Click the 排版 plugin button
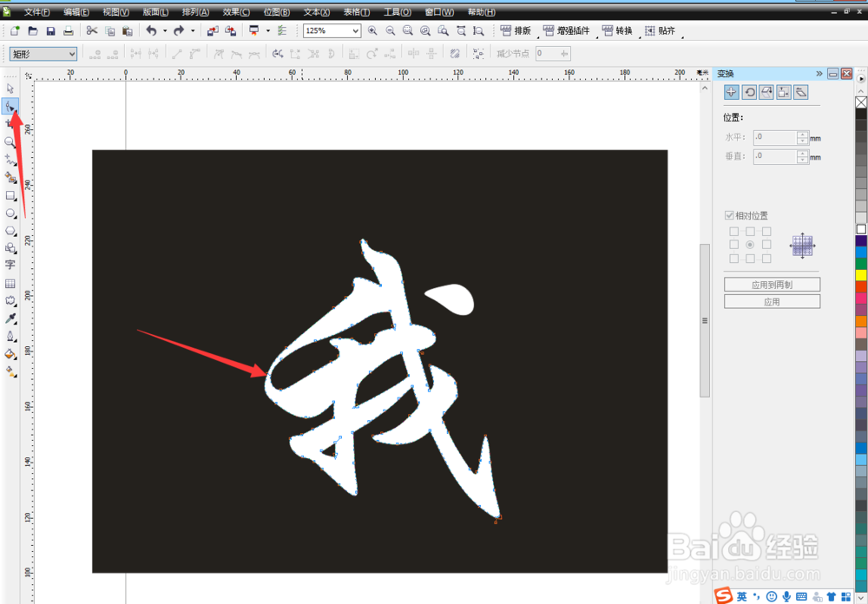The height and width of the screenshot is (604, 868). click(x=515, y=31)
